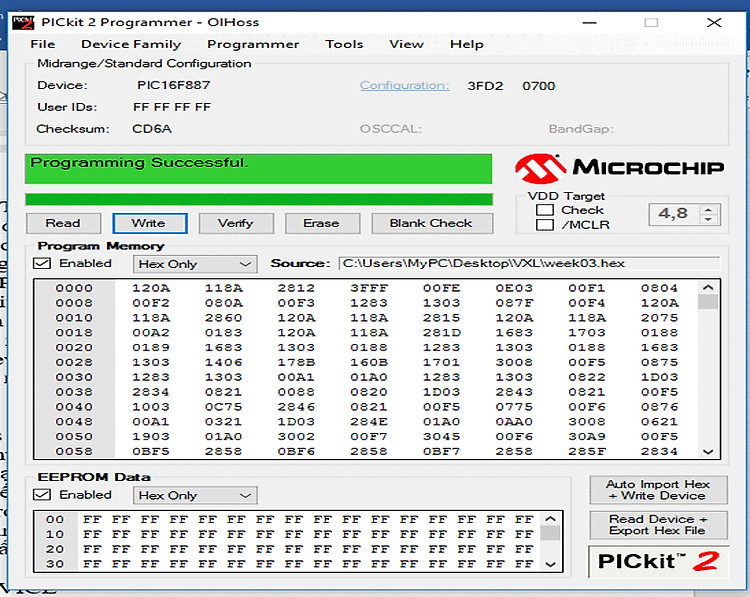This screenshot has height=597, width=750.
Task: Click Auto Import Hex + Write Device
Action: (x=657, y=490)
